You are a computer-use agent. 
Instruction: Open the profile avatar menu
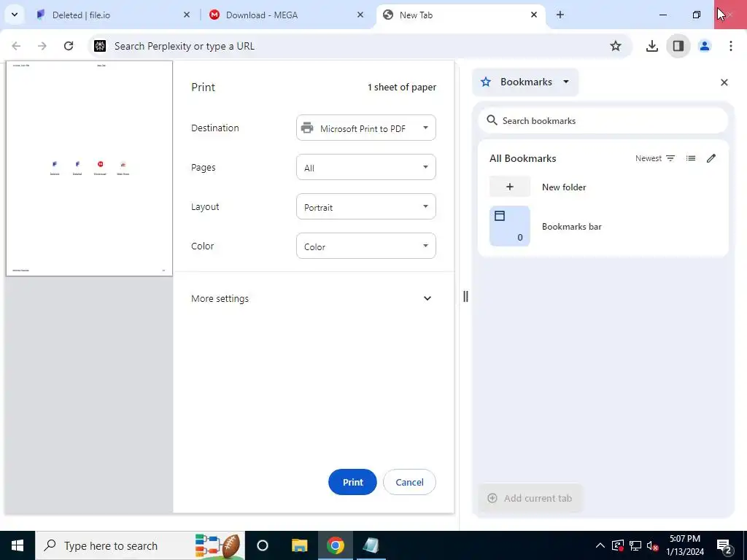(705, 46)
